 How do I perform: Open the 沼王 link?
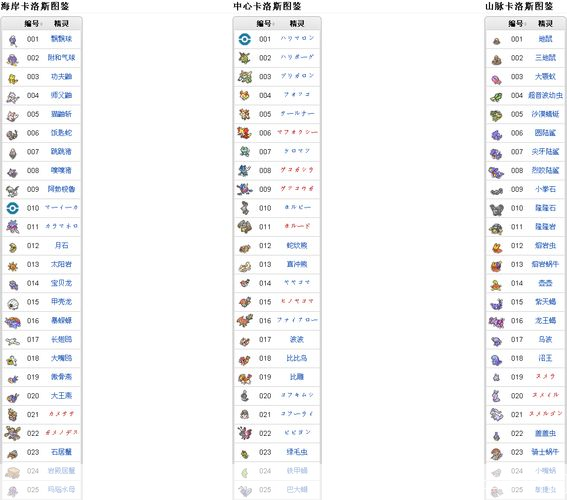point(545,358)
